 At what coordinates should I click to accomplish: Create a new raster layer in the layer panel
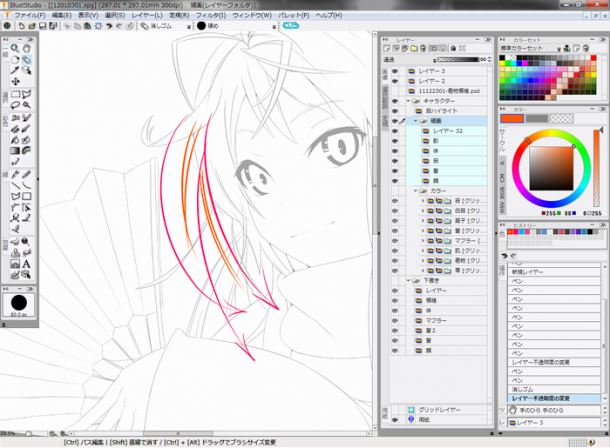click(x=387, y=48)
